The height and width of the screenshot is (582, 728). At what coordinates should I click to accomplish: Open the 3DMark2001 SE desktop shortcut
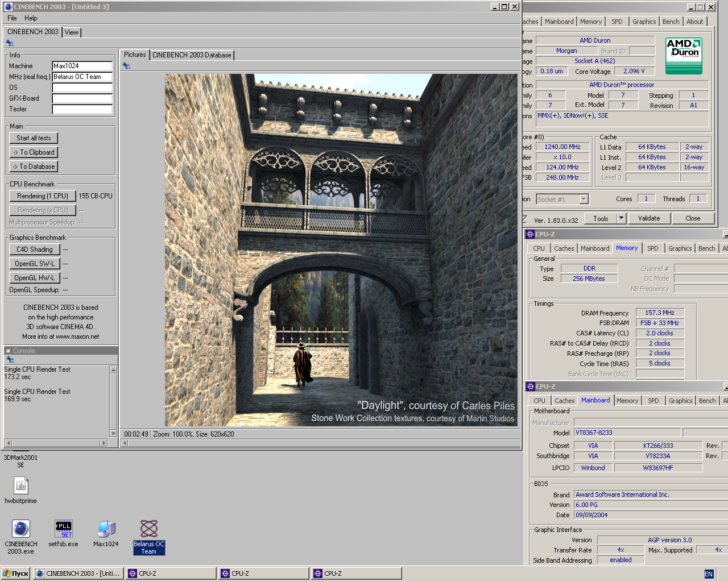click(x=20, y=461)
